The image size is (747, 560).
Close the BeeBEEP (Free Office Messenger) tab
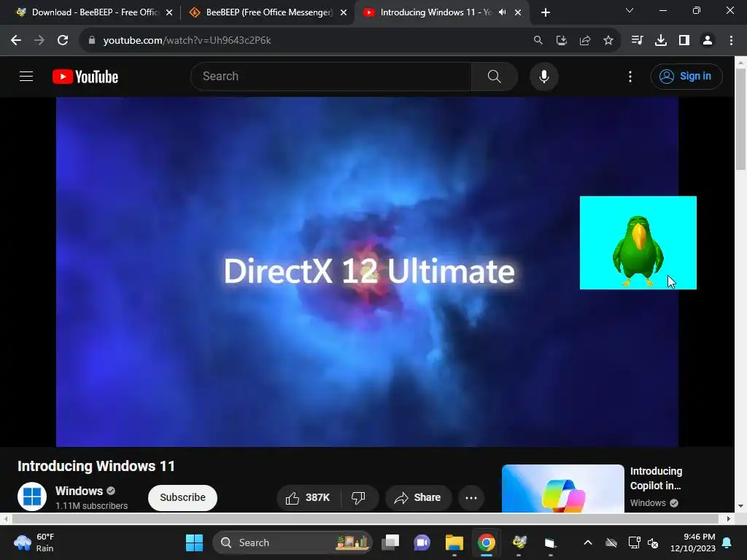coord(343,13)
